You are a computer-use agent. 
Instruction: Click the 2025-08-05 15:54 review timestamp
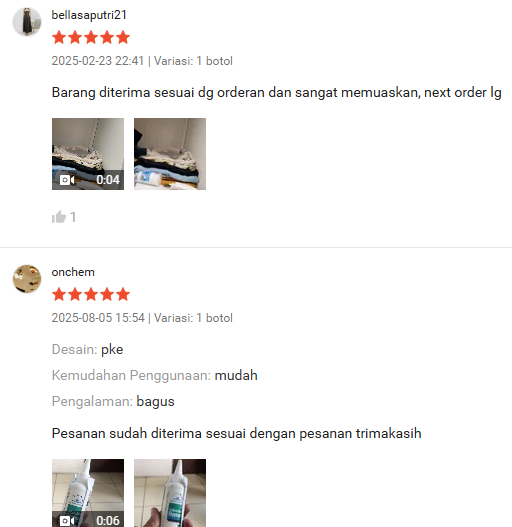[98, 318]
